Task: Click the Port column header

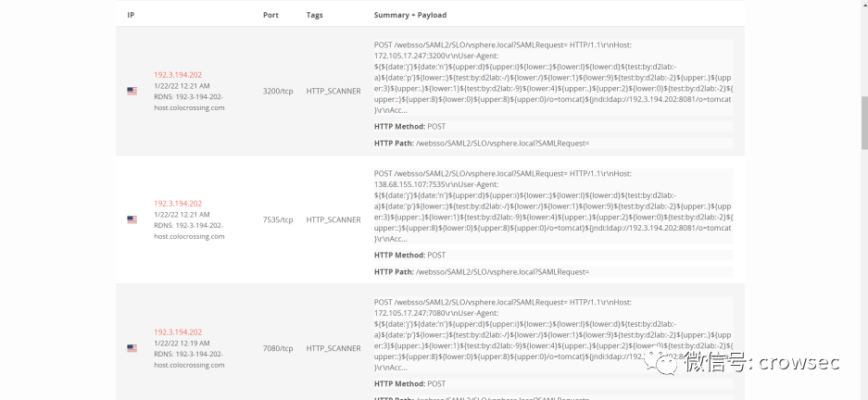Action: click(x=270, y=15)
